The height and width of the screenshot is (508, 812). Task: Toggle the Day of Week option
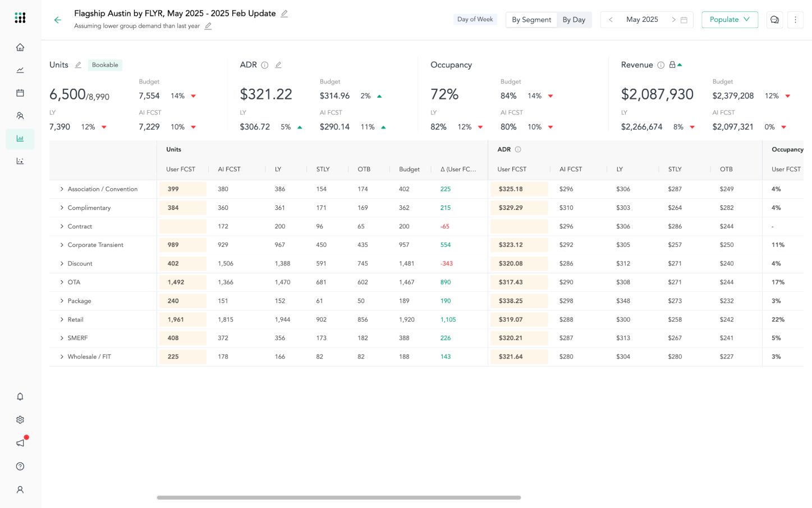[x=475, y=20]
